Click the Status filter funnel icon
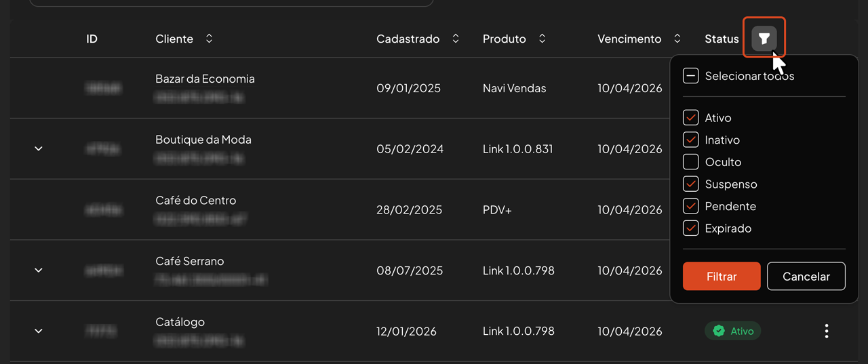868x364 pixels. [764, 39]
